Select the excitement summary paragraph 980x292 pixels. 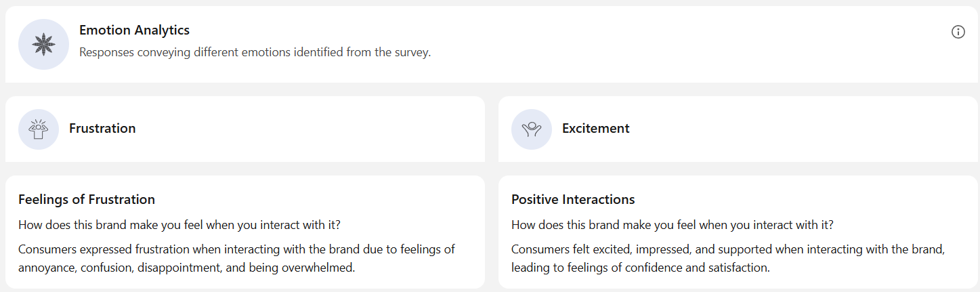(727, 258)
